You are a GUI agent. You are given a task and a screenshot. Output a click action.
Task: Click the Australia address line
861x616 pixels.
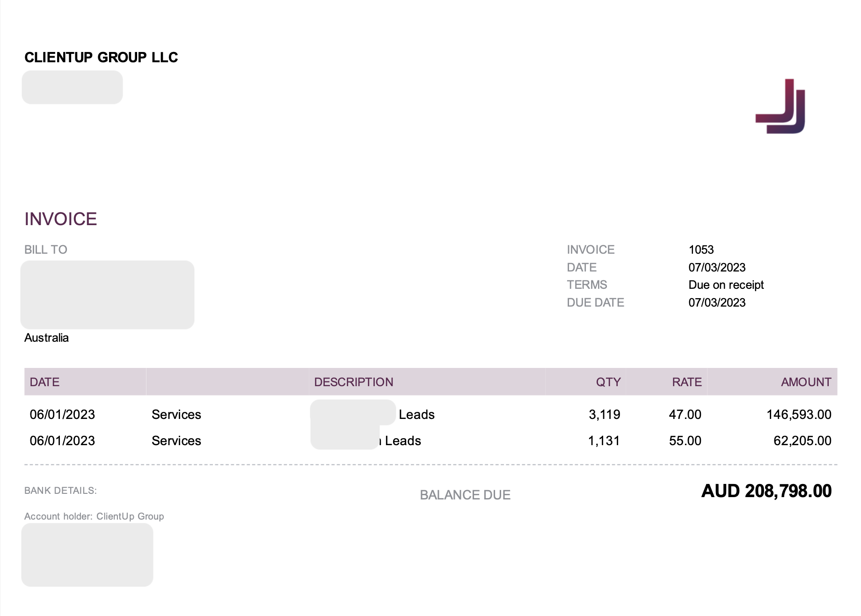tap(46, 337)
